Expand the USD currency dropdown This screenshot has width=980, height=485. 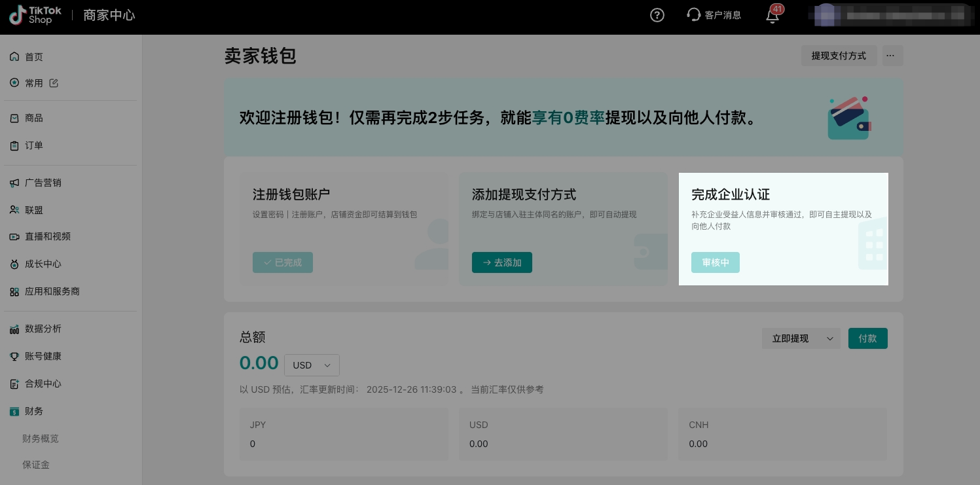(312, 365)
